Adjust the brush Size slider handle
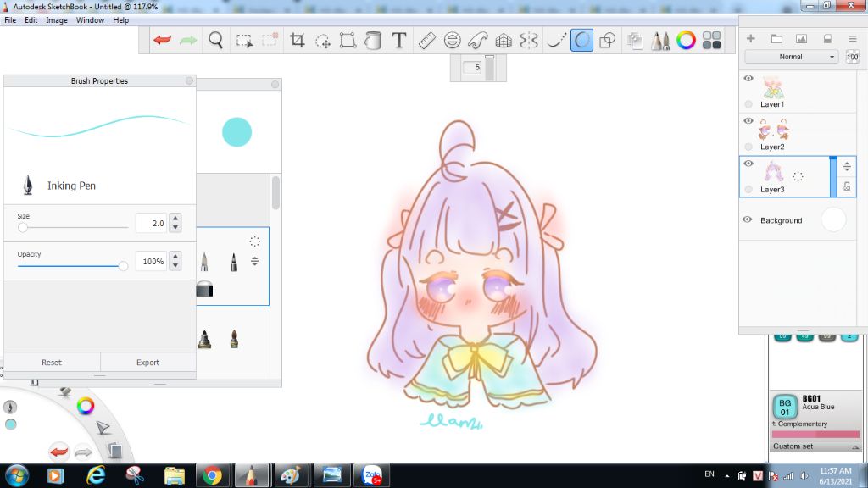The width and height of the screenshot is (868, 488). click(x=23, y=227)
